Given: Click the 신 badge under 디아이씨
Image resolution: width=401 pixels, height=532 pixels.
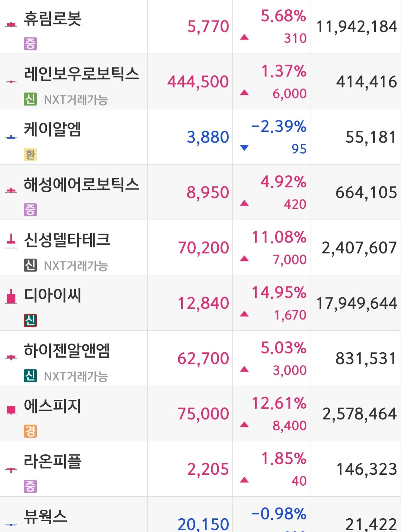Looking at the screenshot, I should coord(30,320).
